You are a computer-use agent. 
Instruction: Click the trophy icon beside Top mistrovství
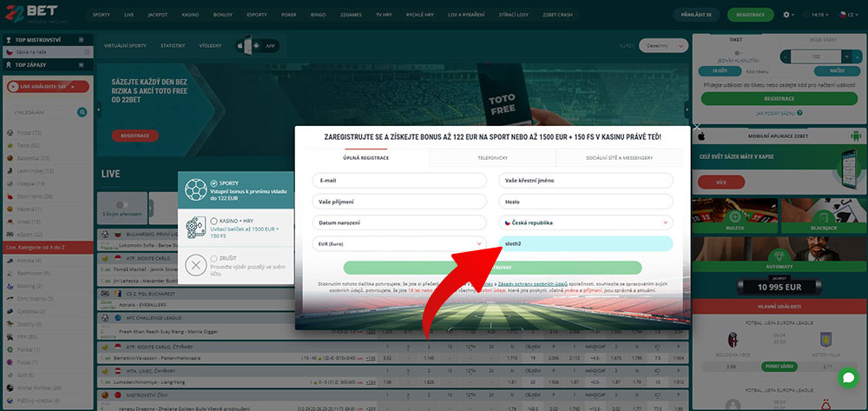pos(9,40)
